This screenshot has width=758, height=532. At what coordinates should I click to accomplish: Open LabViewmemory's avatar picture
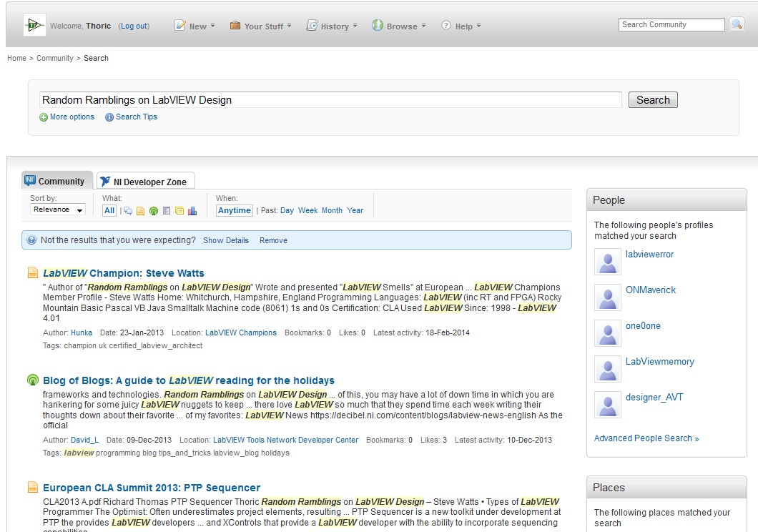(608, 369)
